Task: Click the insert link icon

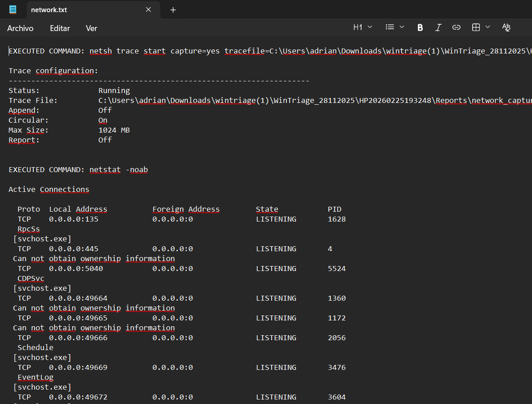Action: pyautogui.click(x=456, y=27)
